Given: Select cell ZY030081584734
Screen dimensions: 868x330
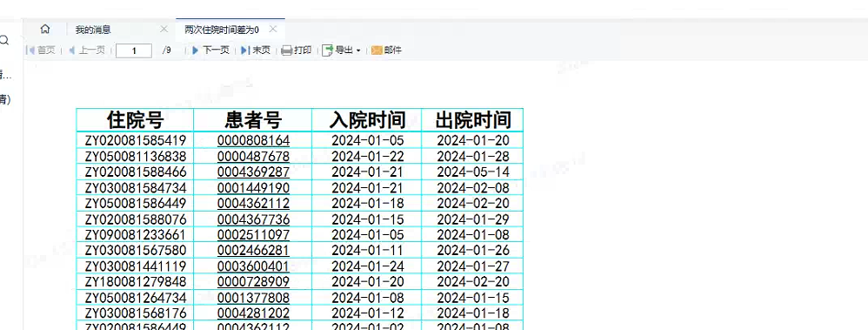Looking at the screenshot, I should click(x=135, y=188).
